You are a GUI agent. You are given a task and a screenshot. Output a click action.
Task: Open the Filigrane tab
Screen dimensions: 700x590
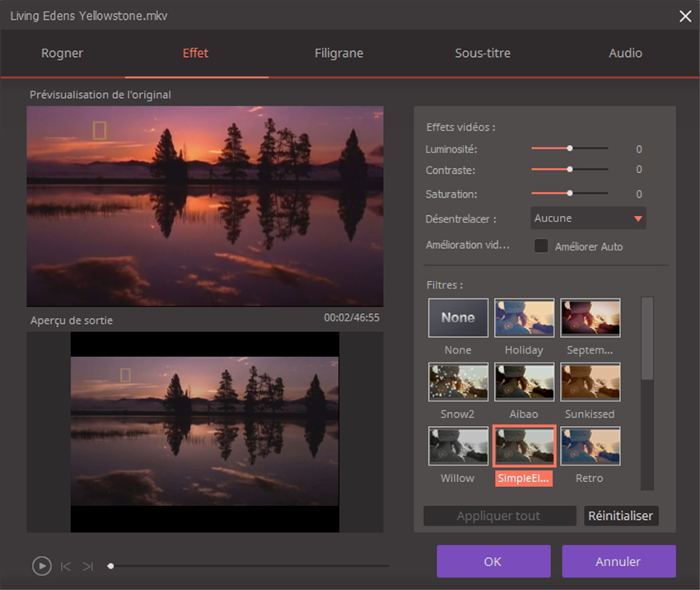(338, 53)
